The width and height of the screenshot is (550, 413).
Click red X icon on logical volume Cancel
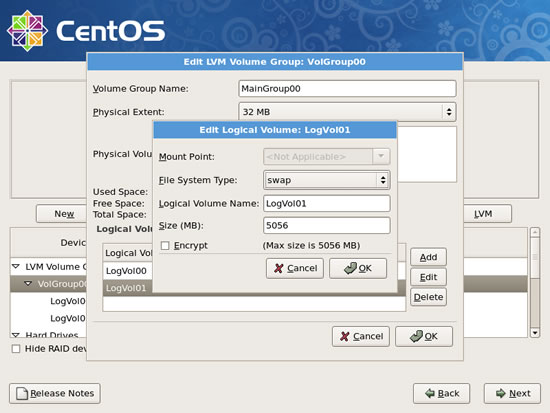(x=279, y=268)
